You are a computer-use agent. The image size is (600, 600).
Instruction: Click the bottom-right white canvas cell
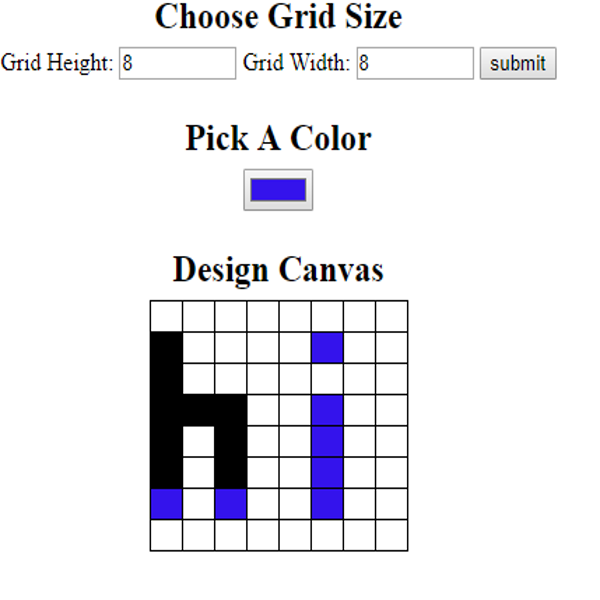(391, 535)
